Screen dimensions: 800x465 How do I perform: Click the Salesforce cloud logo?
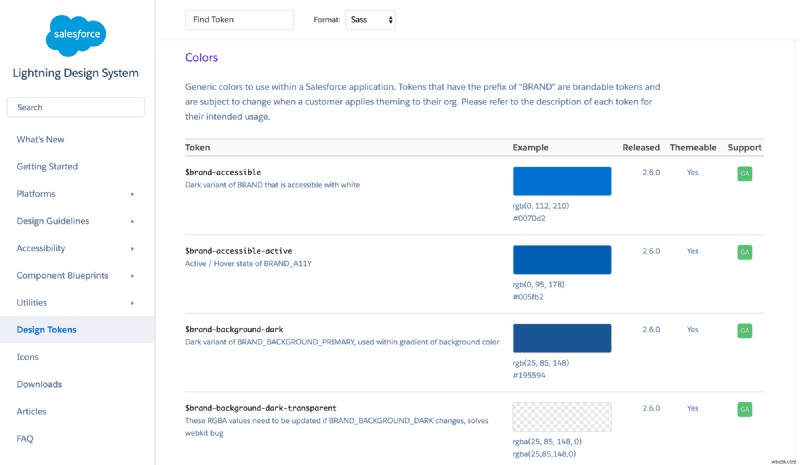point(76,35)
